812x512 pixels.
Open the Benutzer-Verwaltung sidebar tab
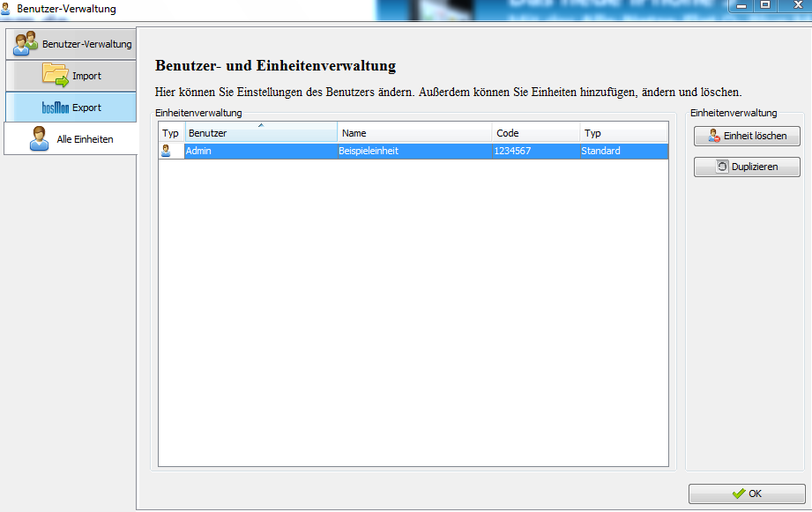pos(71,43)
